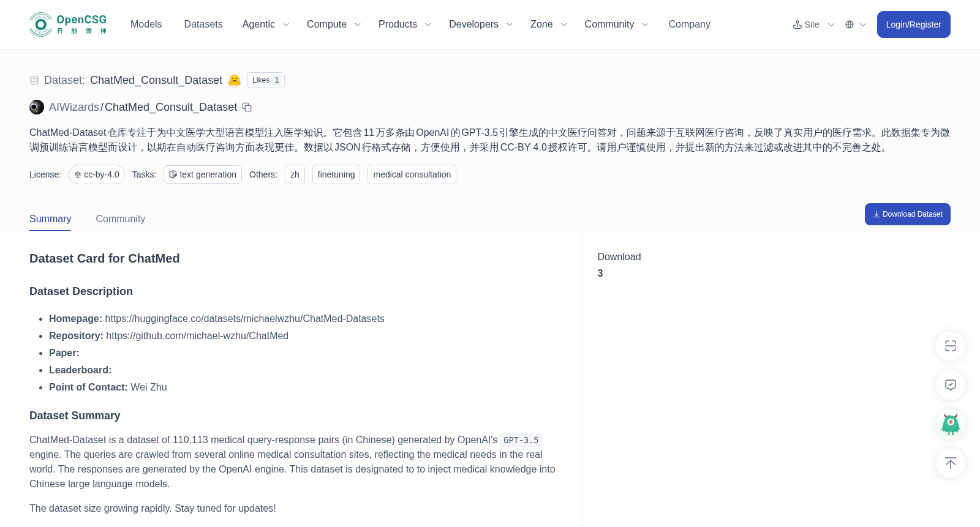Open the AIWizards avatar image
The width and height of the screenshot is (980, 527).
tap(37, 107)
